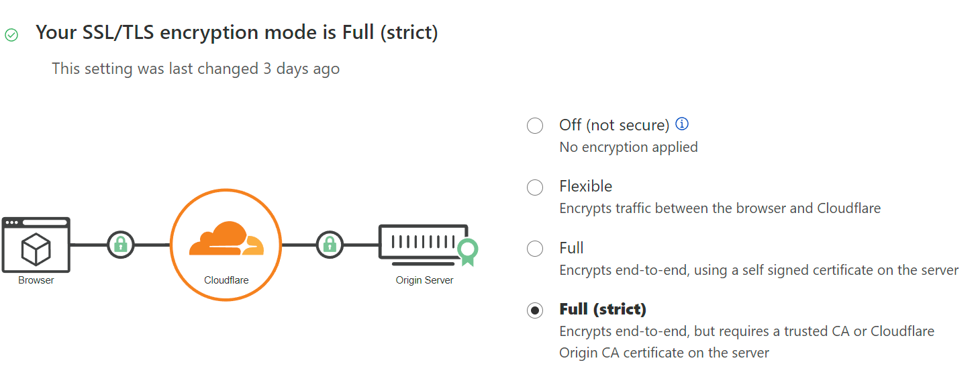Click the orange Cloudflare cloud logo
The width and height of the screenshot is (980, 377).
coord(226,239)
